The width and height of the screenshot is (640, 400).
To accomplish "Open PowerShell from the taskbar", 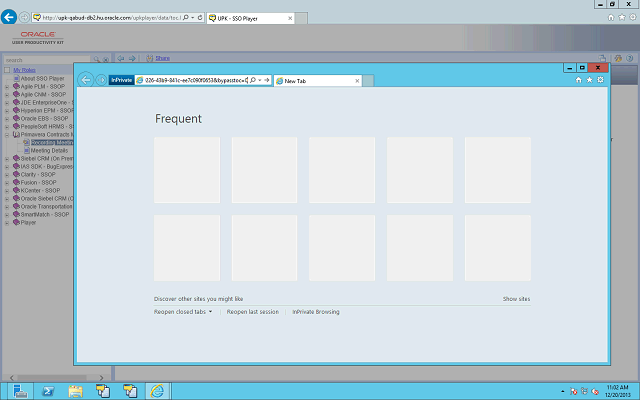I will tap(48, 391).
